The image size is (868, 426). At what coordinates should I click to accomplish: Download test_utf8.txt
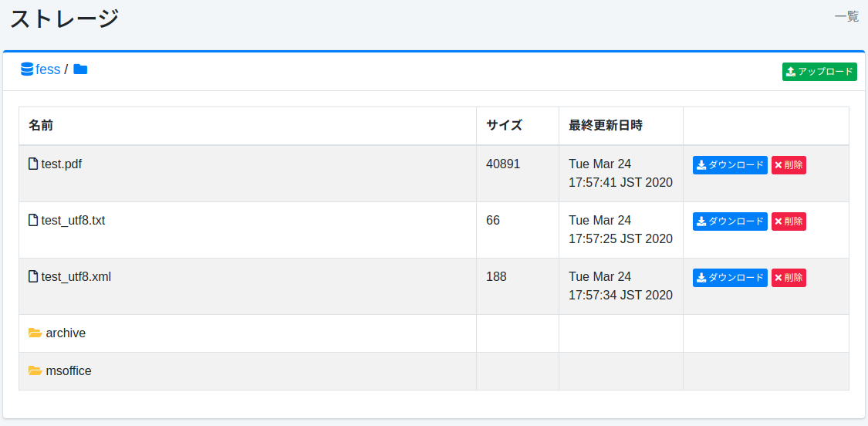click(730, 221)
